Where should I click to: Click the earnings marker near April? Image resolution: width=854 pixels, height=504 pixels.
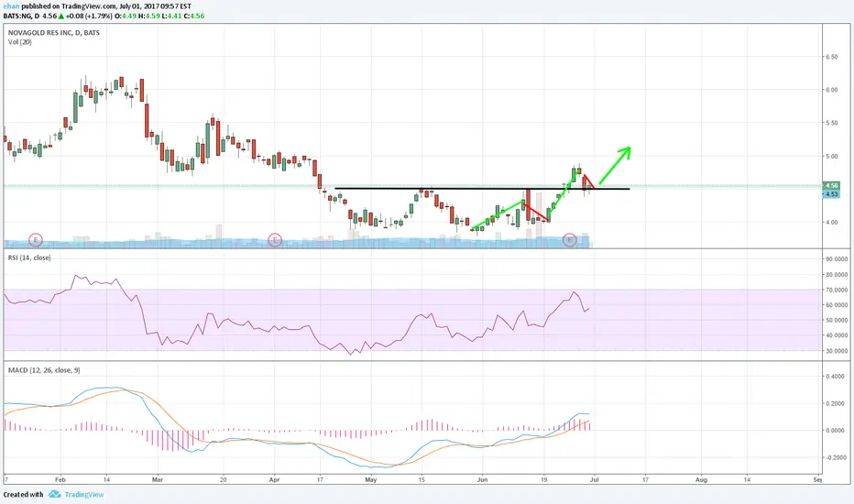[275, 240]
